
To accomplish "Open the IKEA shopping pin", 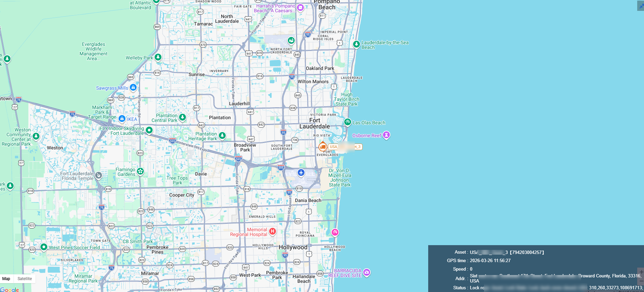I will (x=122, y=118).
